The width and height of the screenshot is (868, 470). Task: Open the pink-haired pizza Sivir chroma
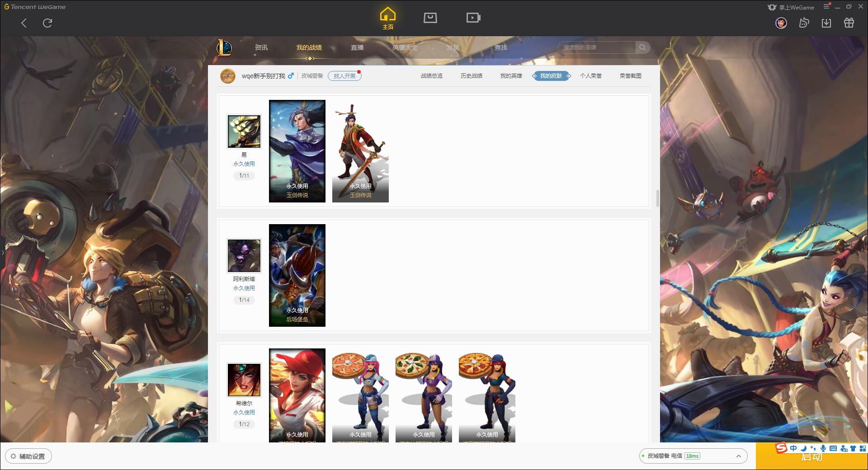[x=360, y=395]
